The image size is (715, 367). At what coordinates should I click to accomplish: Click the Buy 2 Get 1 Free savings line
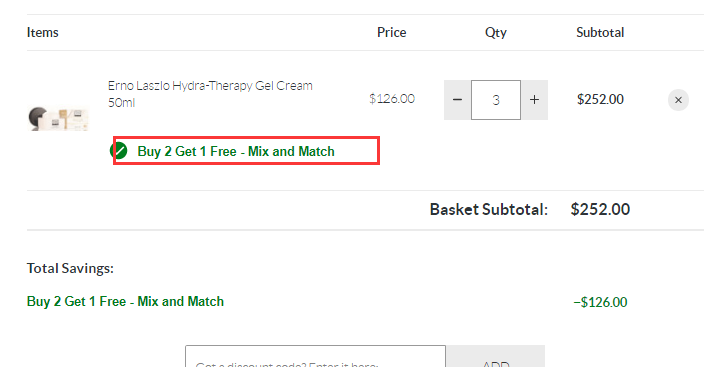pos(125,301)
